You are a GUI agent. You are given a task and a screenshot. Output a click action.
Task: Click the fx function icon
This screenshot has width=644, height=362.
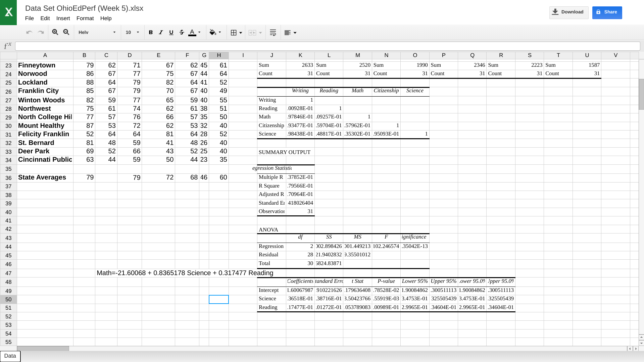tap(7, 46)
